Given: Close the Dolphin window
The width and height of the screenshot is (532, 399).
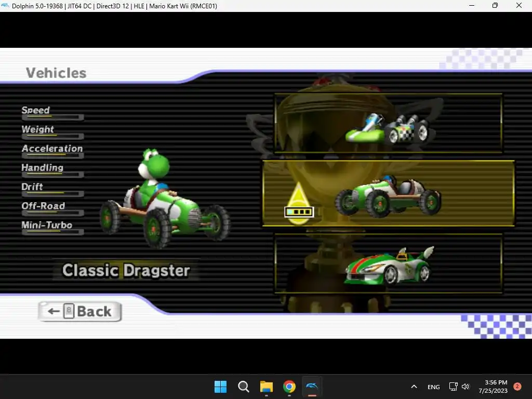Looking at the screenshot, I should pos(519,6).
